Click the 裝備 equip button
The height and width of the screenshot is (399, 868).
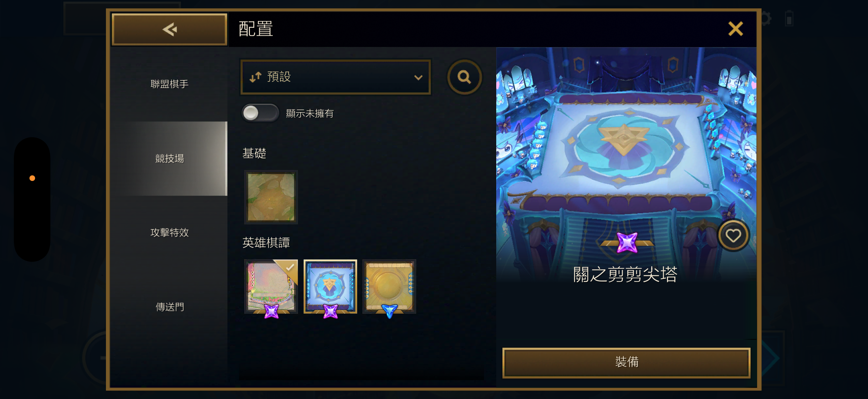(626, 362)
